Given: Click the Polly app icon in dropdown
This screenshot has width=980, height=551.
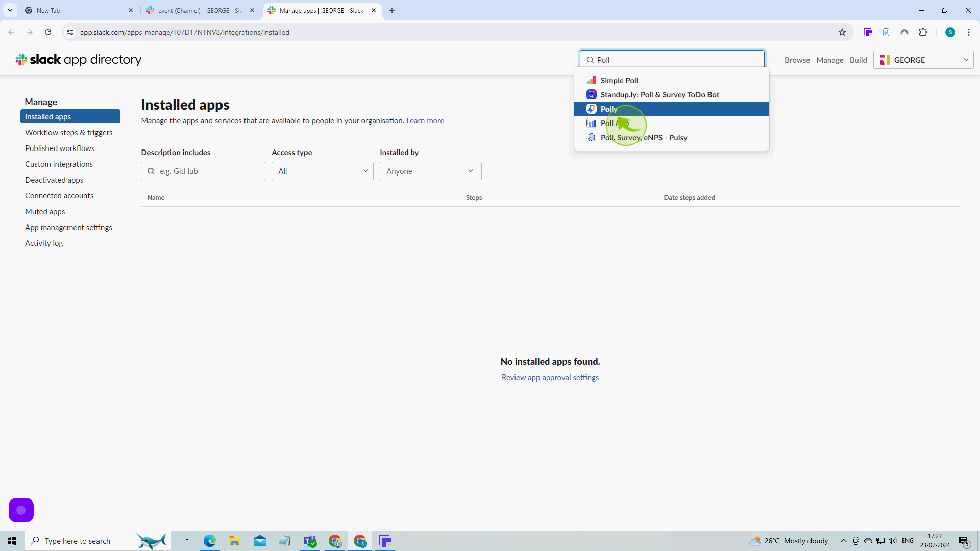Looking at the screenshot, I should 592,108.
